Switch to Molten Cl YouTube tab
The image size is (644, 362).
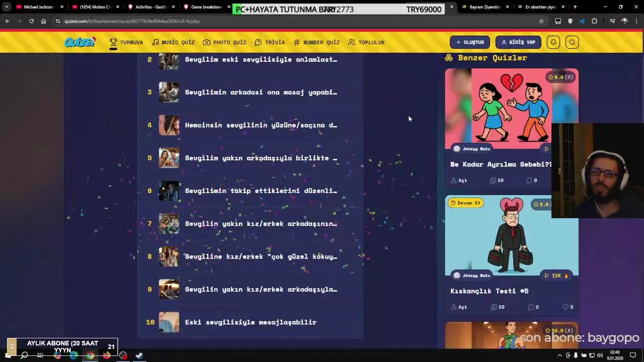[x=95, y=7]
